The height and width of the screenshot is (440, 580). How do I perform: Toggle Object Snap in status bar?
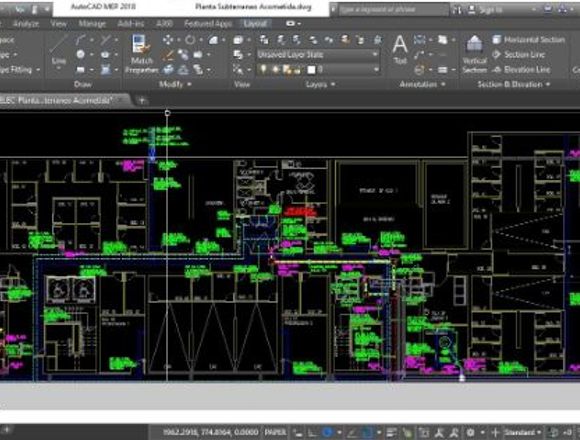tap(368, 432)
